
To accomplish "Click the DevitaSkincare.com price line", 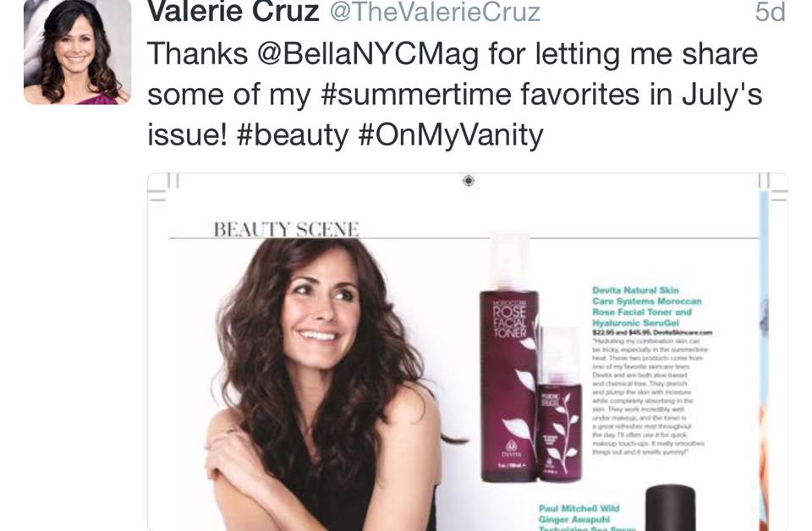I will click(x=652, y=332).
